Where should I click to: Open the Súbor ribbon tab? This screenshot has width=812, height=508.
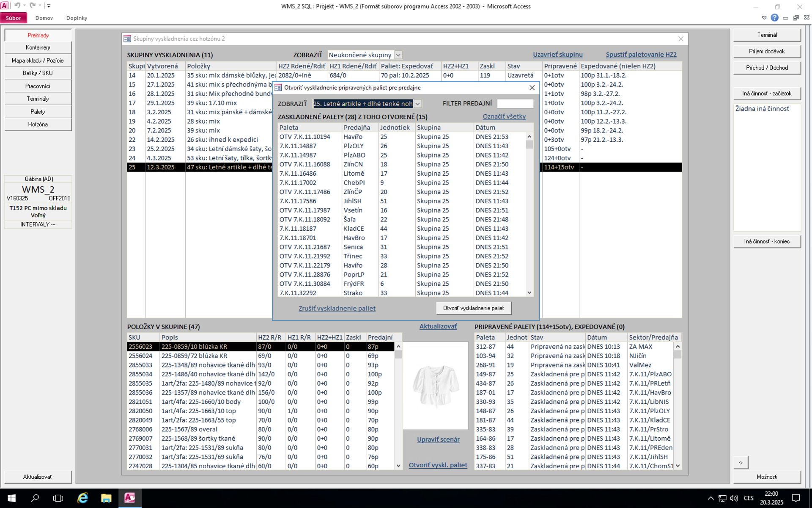click(14, 18)
